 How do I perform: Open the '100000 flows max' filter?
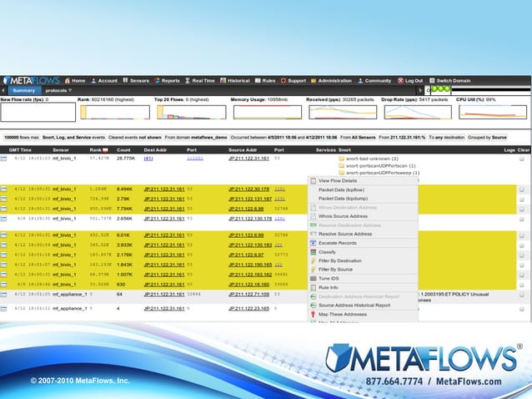(x=22, y=138)
